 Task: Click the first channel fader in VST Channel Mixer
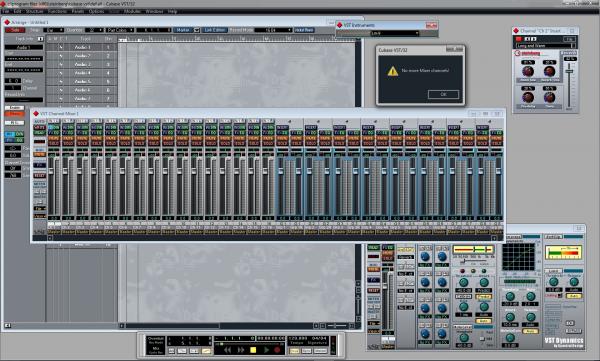(x=51, y=171)
